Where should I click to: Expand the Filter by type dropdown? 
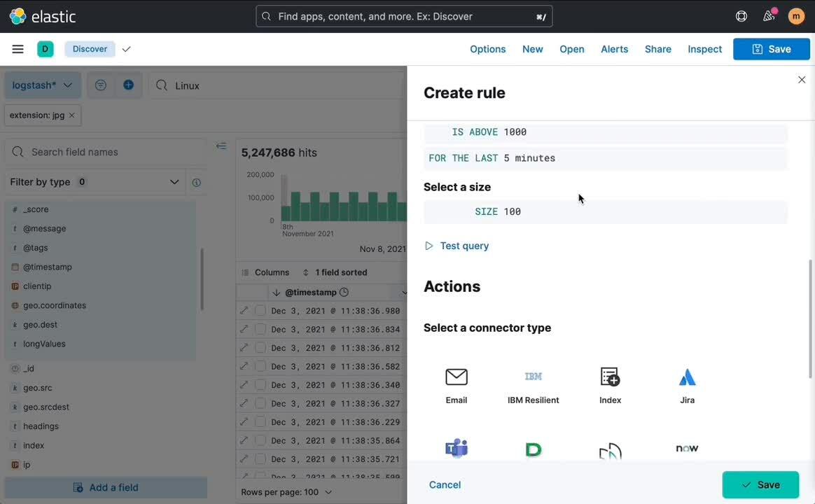point(95,182)
